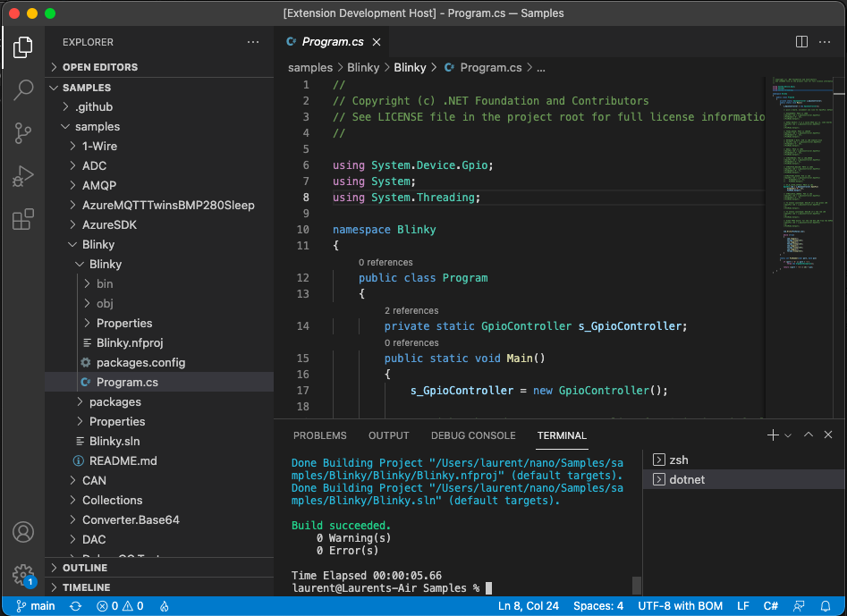Click the samples breadcrumb segment
This screenshot has height=616, width=847.
[x=310, y=67]
